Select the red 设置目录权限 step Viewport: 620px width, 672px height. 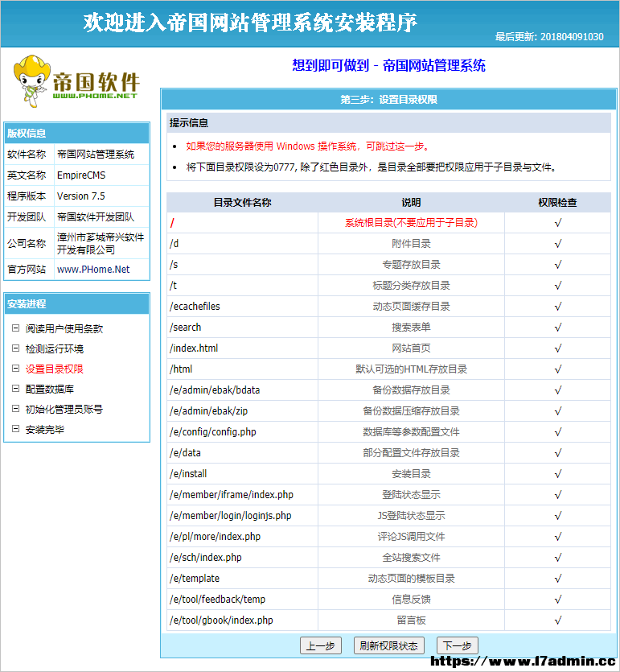pyautogui.click(x=55, y=369)
